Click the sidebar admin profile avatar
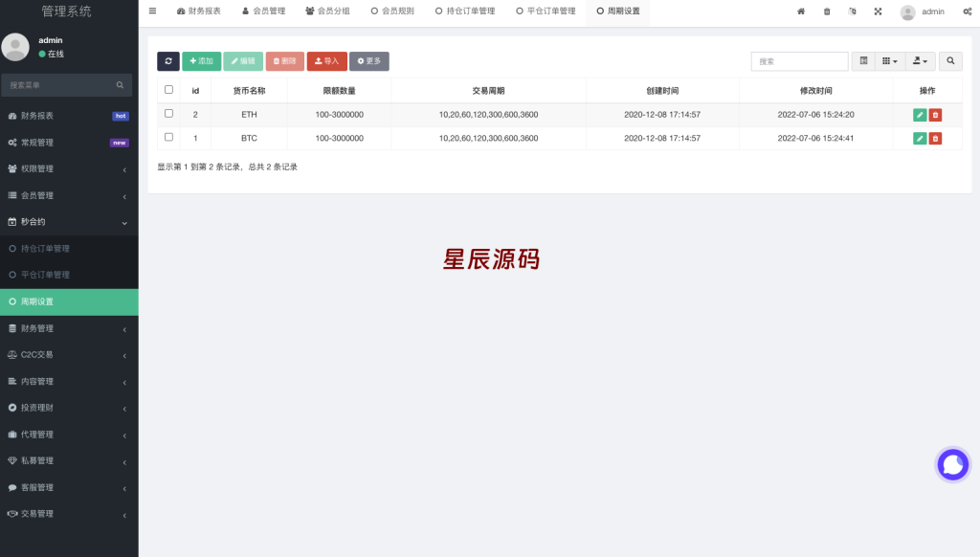Image resolution: width=980 pixels, height=557 pixels. click(15, 47)
